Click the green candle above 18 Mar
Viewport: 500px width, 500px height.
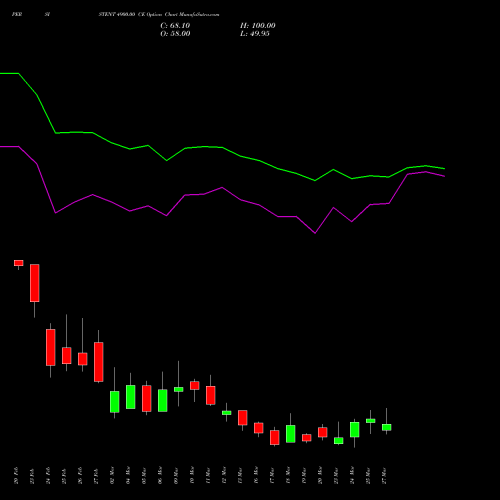click(291, 434)
